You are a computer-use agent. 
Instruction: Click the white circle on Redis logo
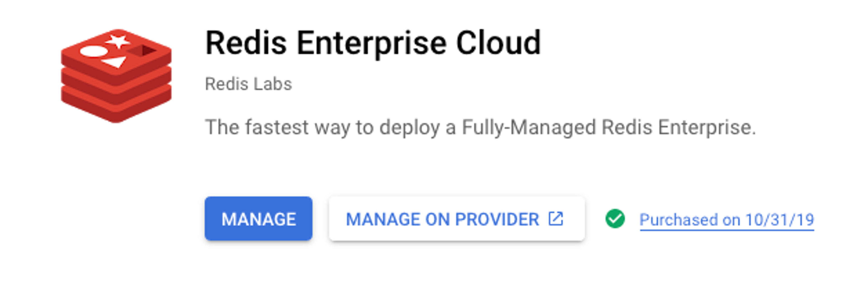point(94,52)
